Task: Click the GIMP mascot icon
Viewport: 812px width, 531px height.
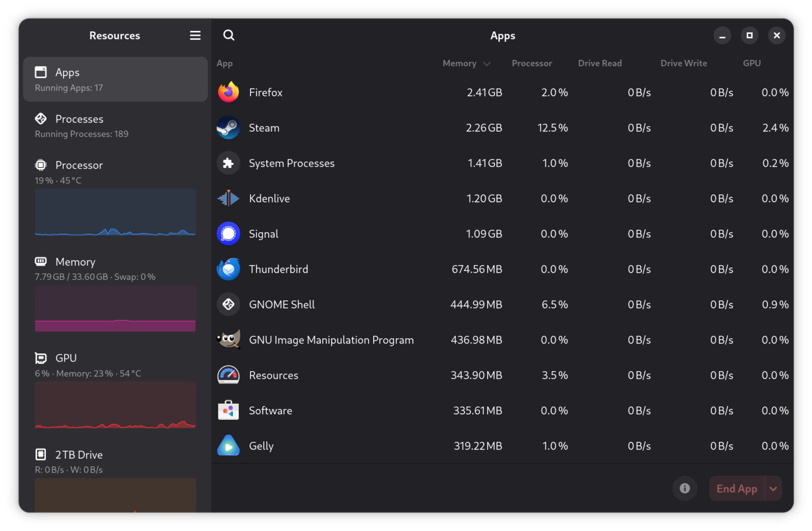Action: click(x=228, y=340)
